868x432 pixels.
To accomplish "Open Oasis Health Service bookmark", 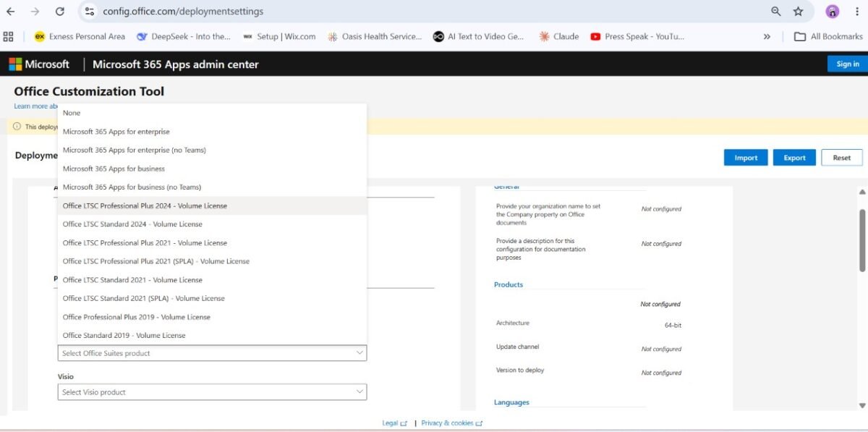I will (374, 36).
